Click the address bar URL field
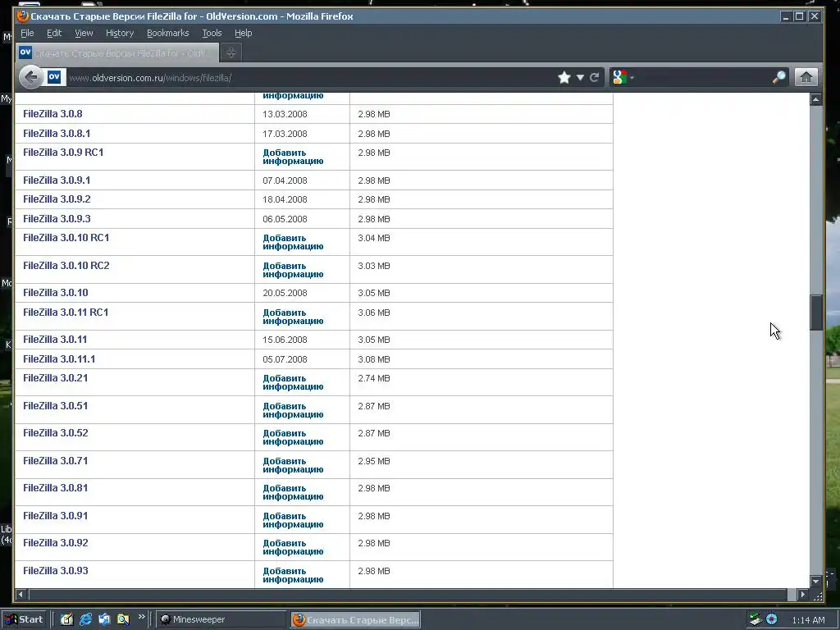The height and width of the screenshot is (630, 840). pos(311,78)
